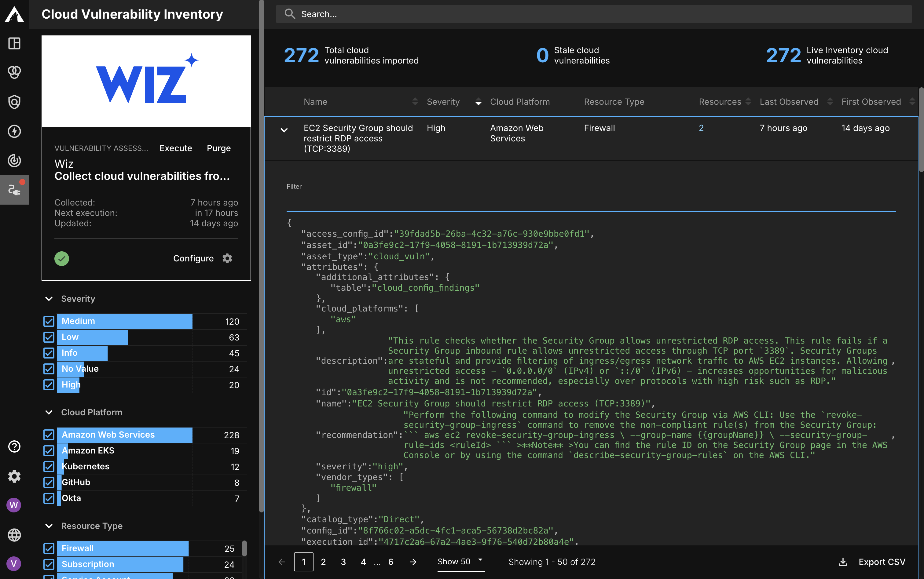This screenshot has height=579, width=924.
Task: Open the dashboard layout icon in sidebar
Action: (x=14, y=43)
